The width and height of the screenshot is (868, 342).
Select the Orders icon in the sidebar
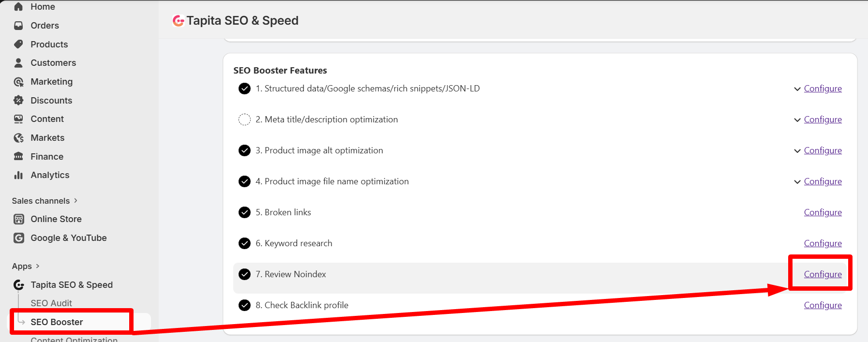[18, 25]
